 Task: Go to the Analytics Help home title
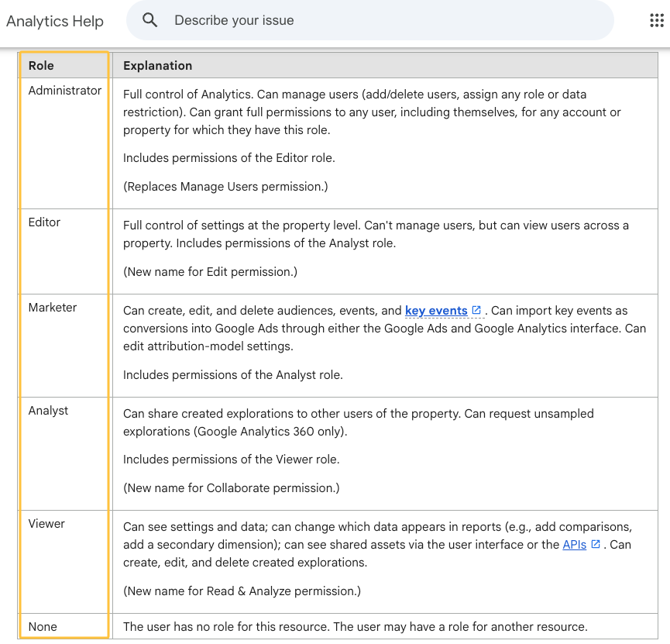pos(55,21)
